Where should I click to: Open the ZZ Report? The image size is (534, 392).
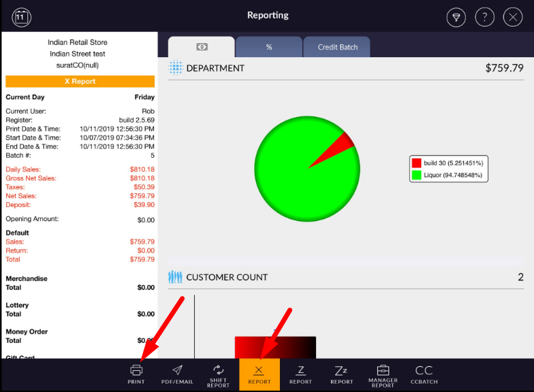click(341, 374)
